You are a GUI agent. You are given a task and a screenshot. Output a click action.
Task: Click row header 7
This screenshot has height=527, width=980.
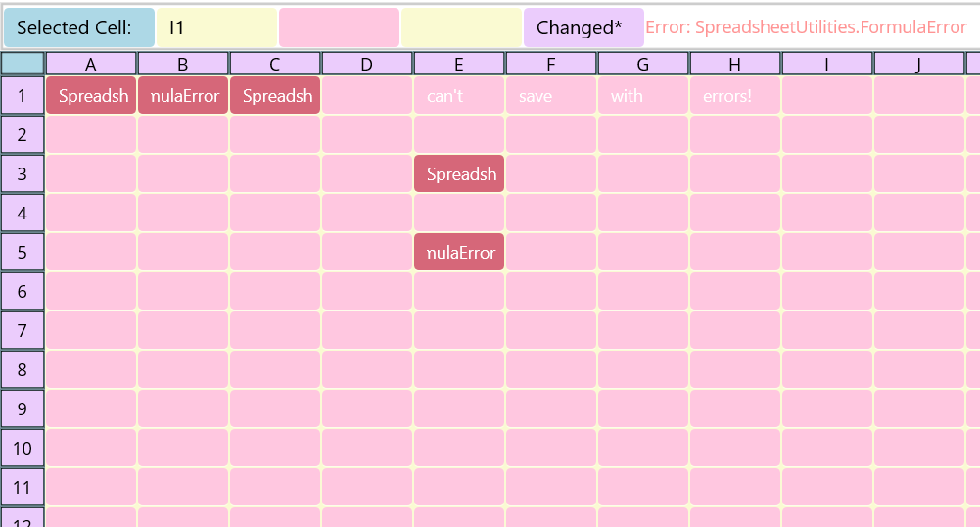(x=23, y=331)
